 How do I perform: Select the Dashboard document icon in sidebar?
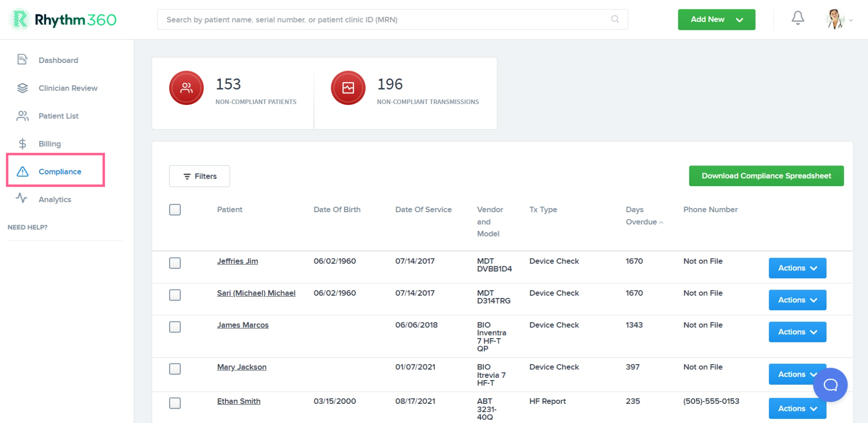coord(22,59)
